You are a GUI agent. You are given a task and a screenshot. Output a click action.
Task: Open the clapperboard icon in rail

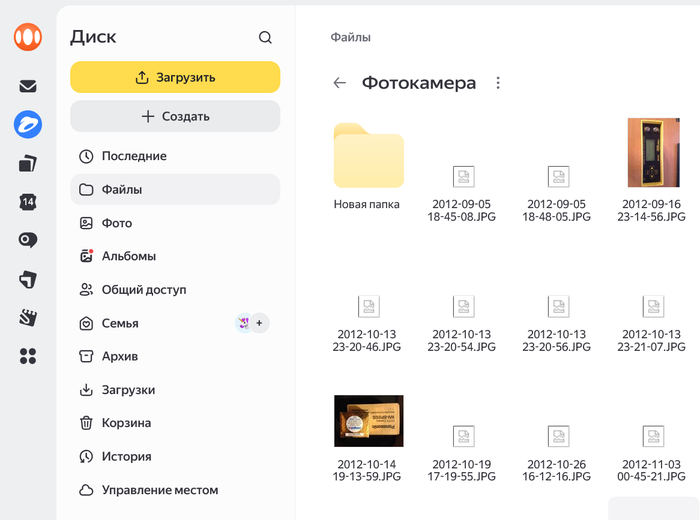pyautogui.click(x=28, y=317)
